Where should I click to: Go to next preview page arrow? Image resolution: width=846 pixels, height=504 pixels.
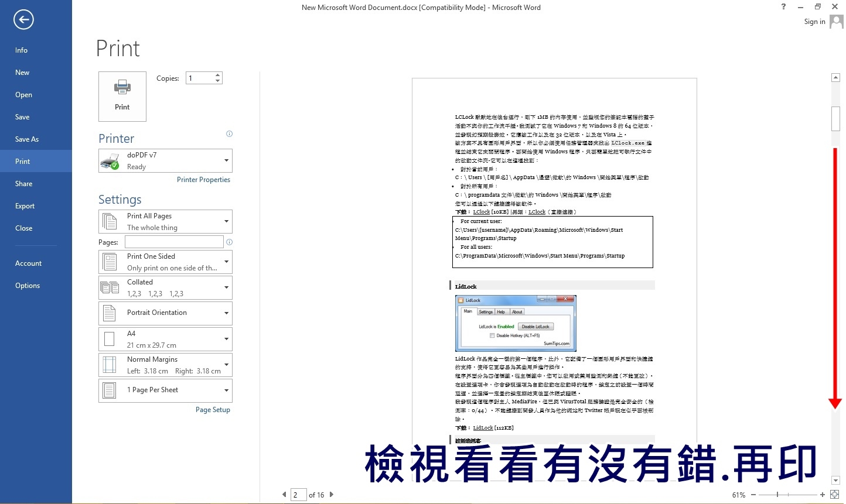(332, 495)
